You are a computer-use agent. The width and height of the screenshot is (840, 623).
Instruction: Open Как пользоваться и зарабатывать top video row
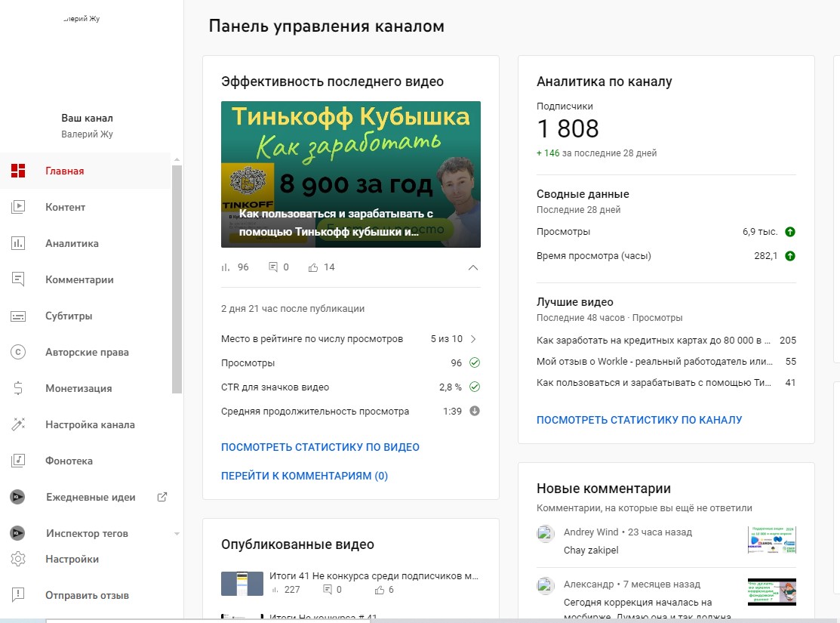pyautogui.click(x=666, y=382)
